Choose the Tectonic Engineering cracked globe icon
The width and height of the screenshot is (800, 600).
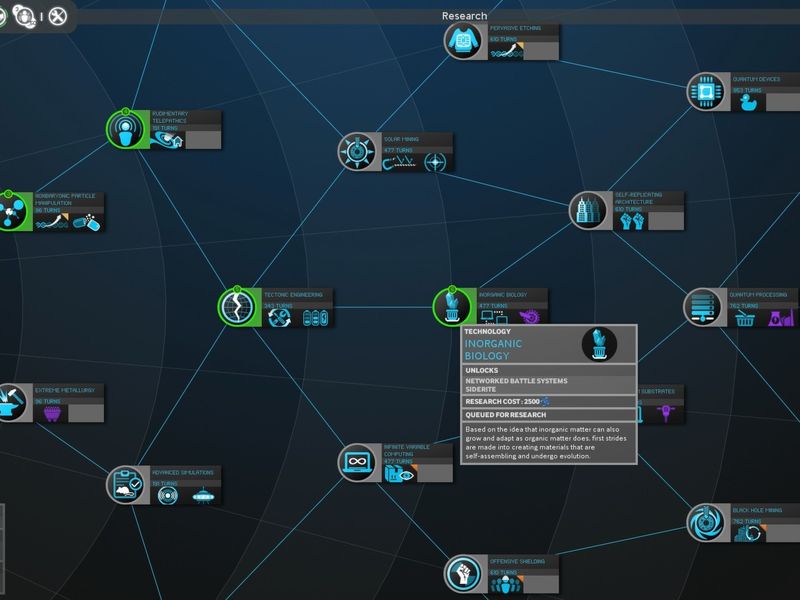point(237,307)
